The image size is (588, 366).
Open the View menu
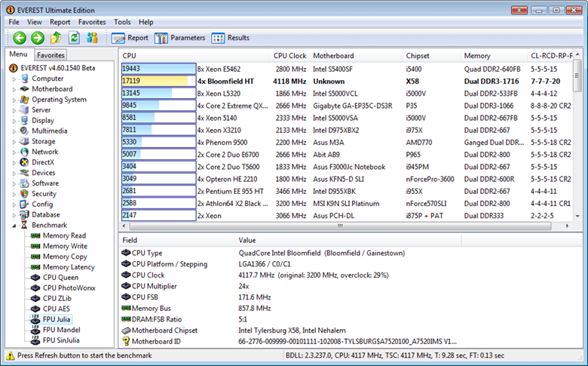35,22
